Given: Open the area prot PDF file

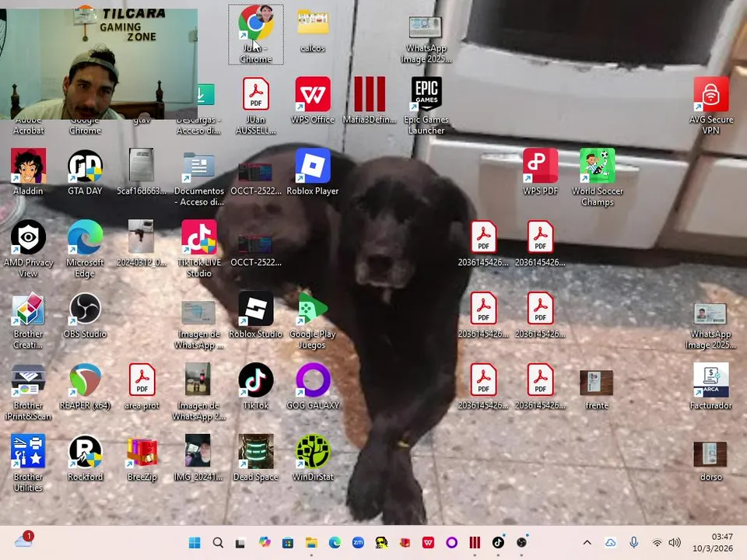Looking at the screenshot, I should tap(142, 387).
